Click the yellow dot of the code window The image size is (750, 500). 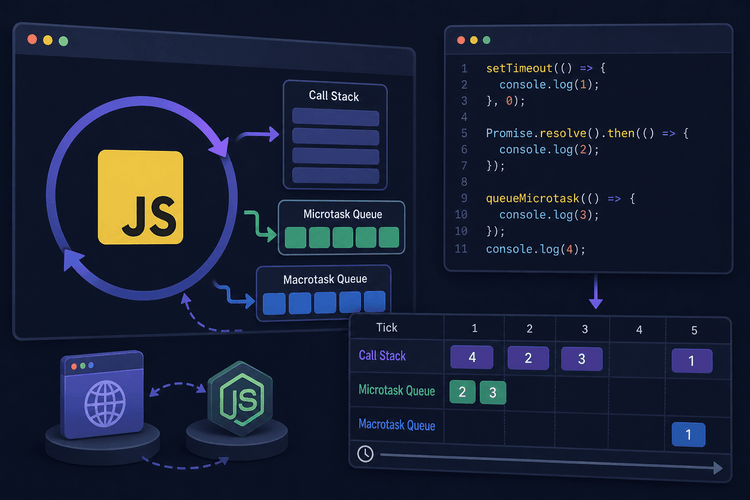click(474, 40)
